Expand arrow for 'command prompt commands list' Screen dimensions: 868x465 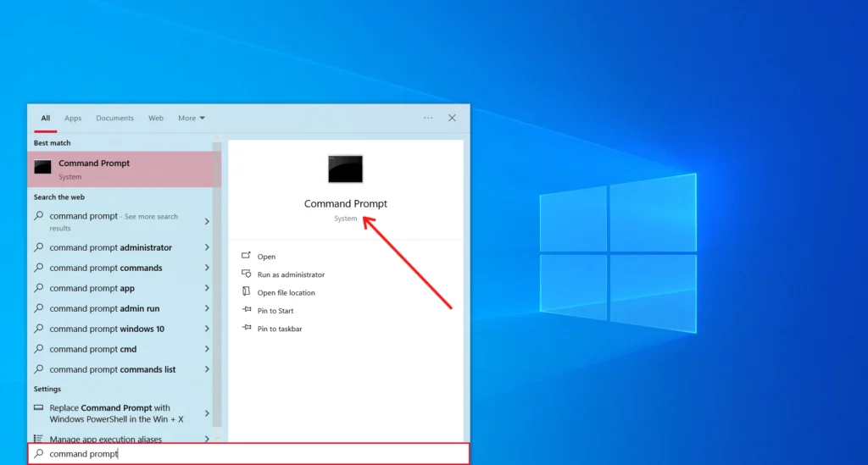point(207,369)
